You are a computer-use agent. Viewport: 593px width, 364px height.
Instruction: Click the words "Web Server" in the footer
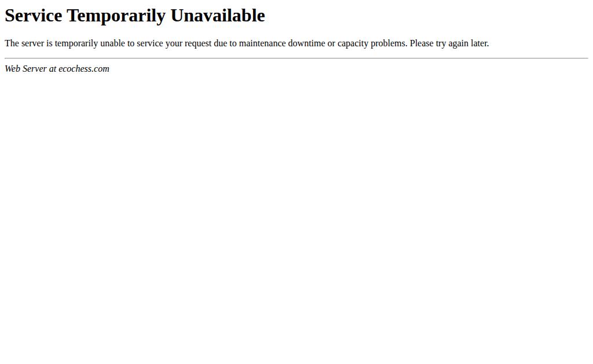pos(25,69)
